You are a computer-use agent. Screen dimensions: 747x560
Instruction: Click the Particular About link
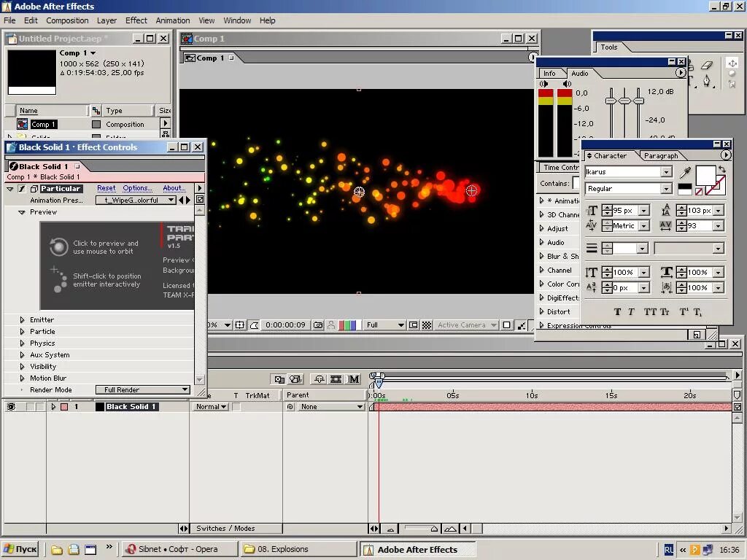pos(174,188)
